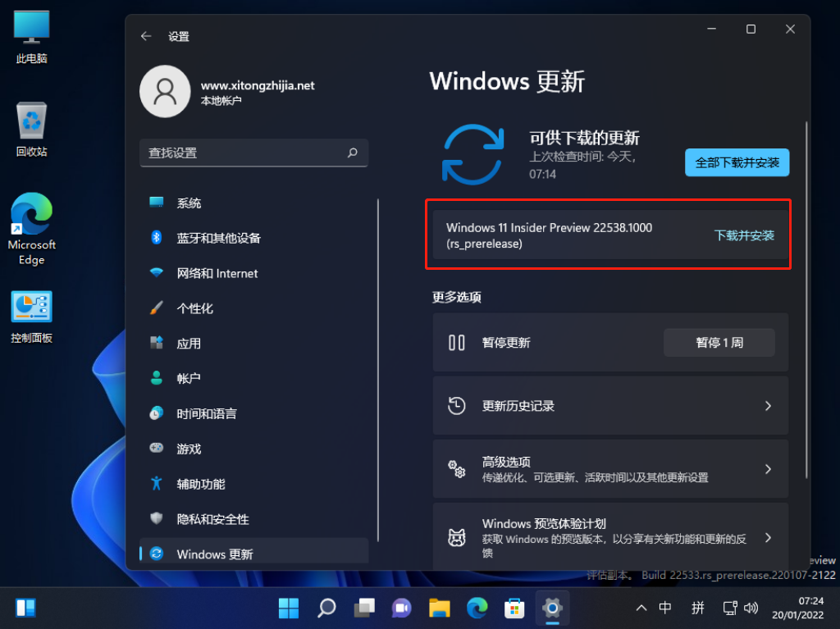This screenshot has width=840, height=629.
Task: Open Microsoft Store on taskbar
Action: [514, 608]
